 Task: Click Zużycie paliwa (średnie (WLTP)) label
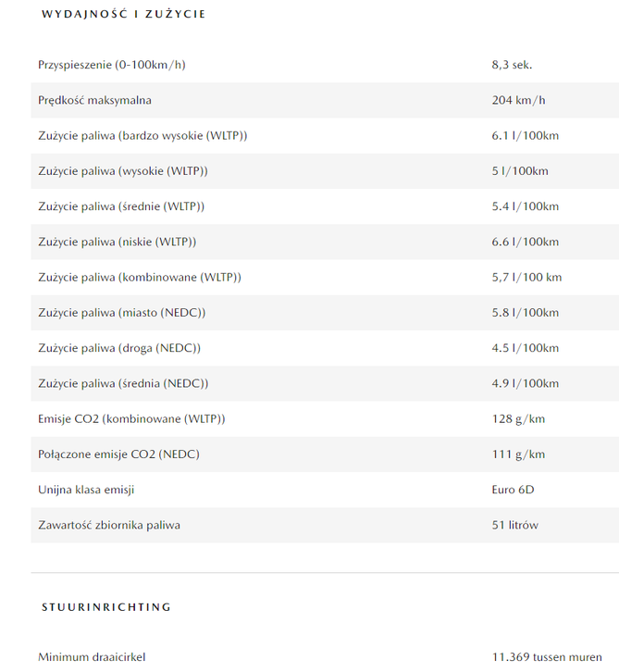click(121, 206)
